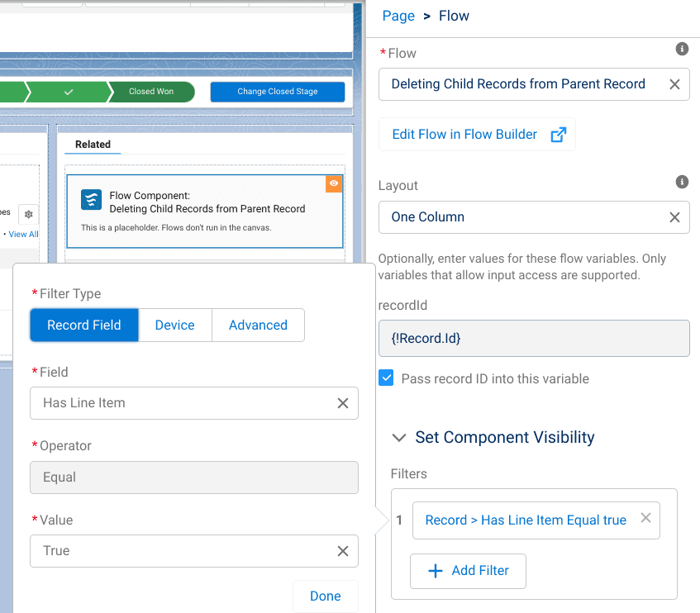The width and height of the screenshot is (700, 613).
Task: Open the Operator Equal dropdown
Action: click(x=194, y=478)
